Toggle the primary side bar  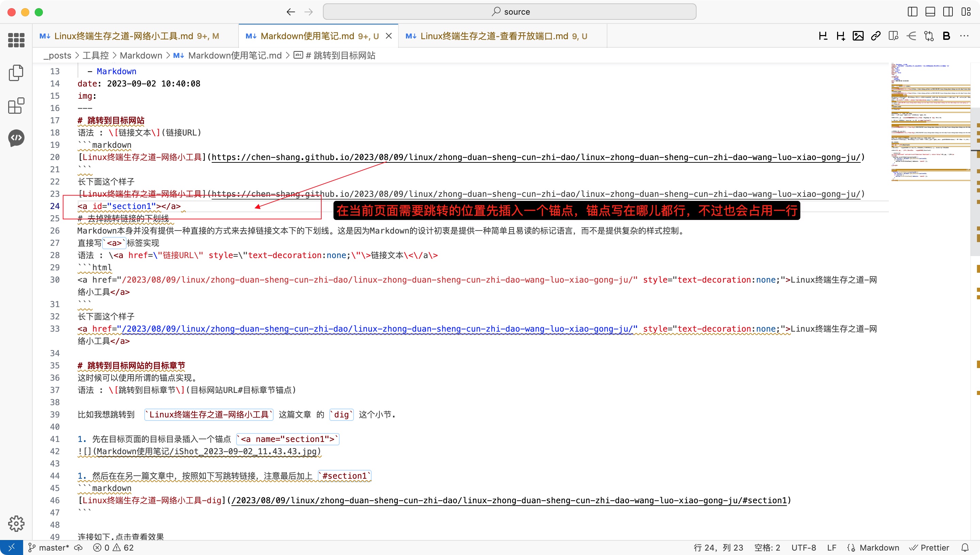point(912,12)
